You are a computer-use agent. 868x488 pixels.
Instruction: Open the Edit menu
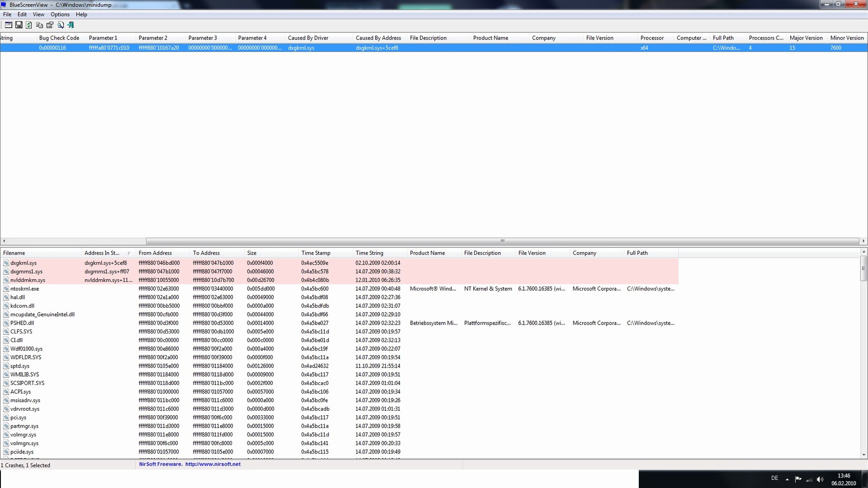click(x=22, y=14)
